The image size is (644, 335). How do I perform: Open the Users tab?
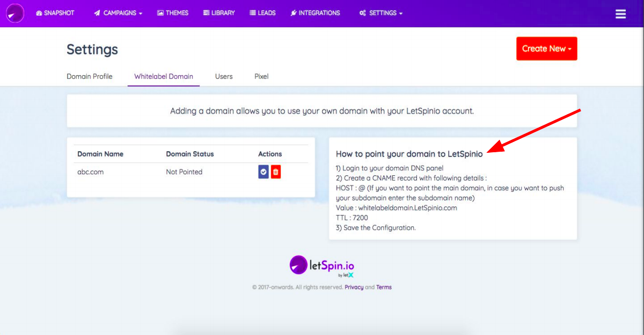click(x=224, y=76)
